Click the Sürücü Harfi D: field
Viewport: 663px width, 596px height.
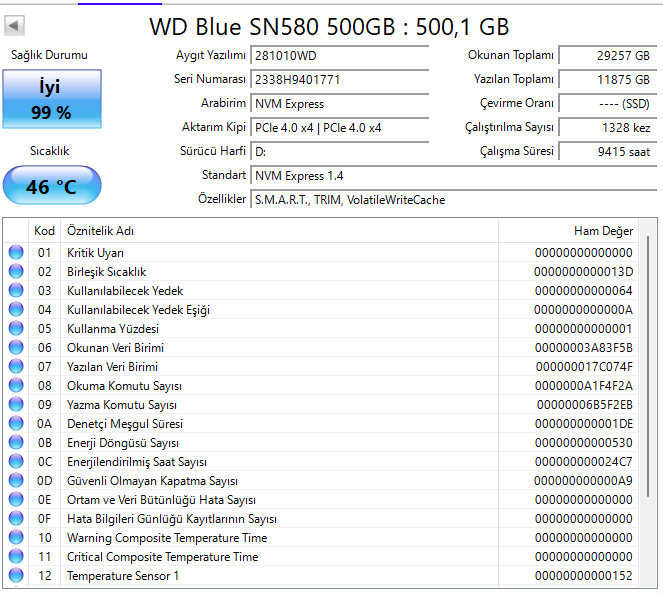(340, 152)
